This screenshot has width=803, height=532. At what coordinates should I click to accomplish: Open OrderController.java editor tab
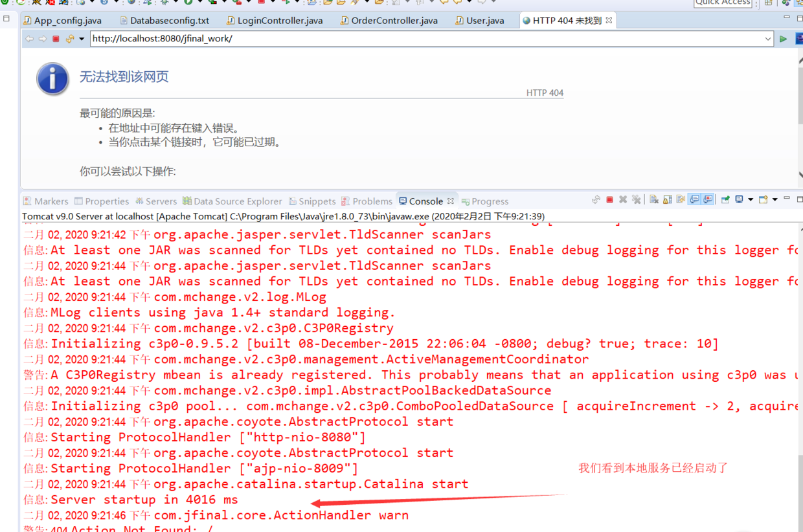(389, 21)
